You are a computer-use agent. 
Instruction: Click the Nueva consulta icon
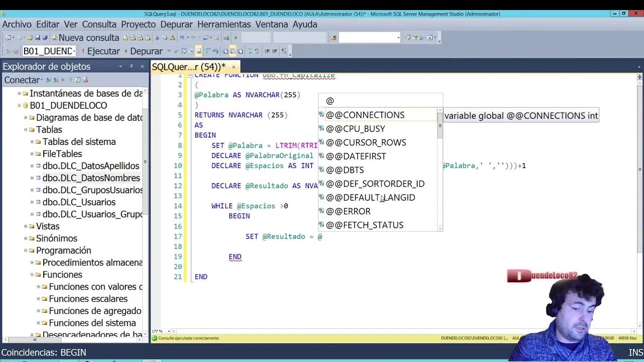54,37
